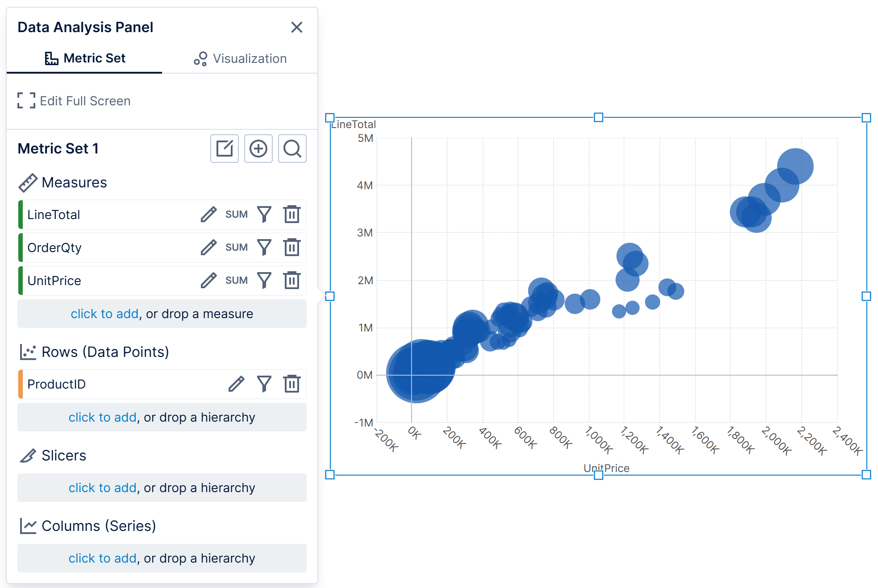
Task: Filter the ProductID hierarchy
Action: (264, 384)
